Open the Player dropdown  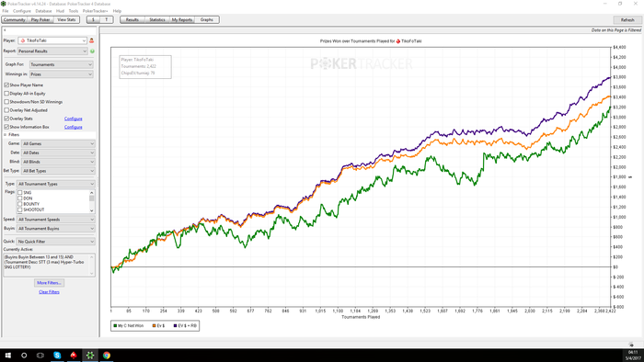click(52, 40)
